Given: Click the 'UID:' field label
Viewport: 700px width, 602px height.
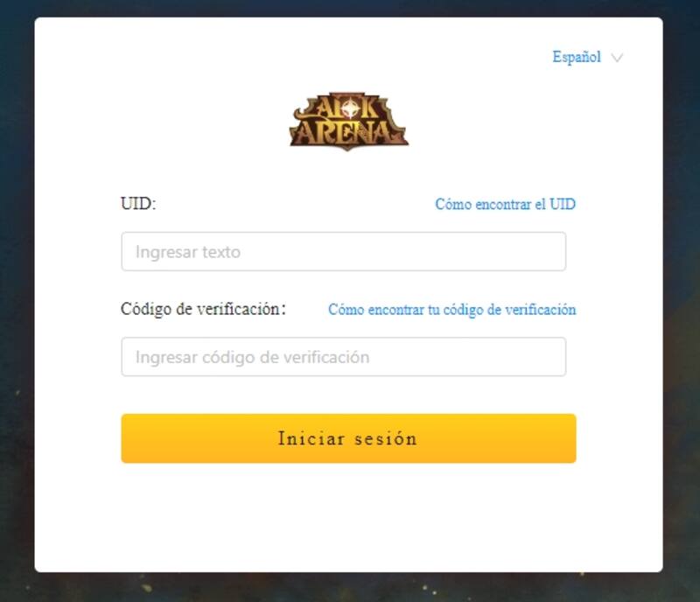Looking at the screenshot, I should pyautogui.click(x=138, y=204).
